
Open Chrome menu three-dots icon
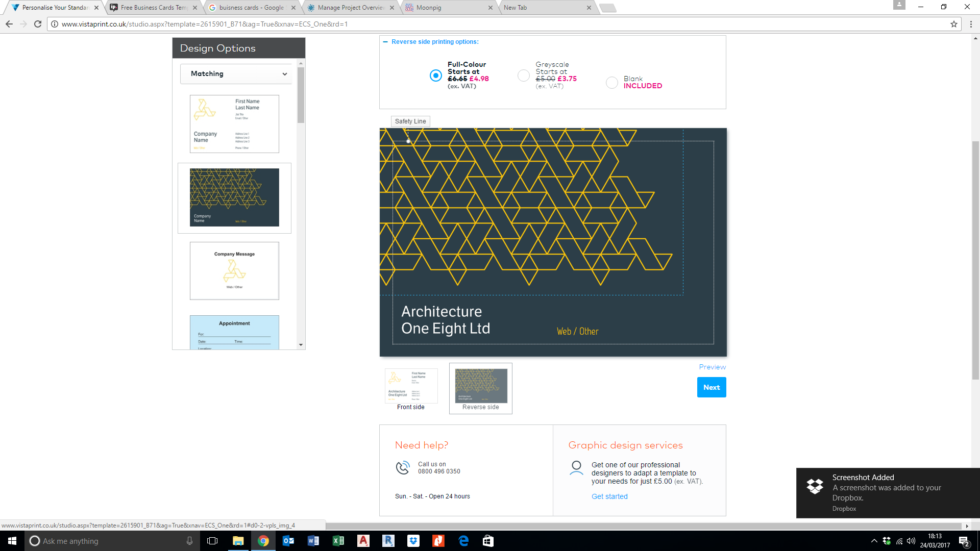pos(971,24)
